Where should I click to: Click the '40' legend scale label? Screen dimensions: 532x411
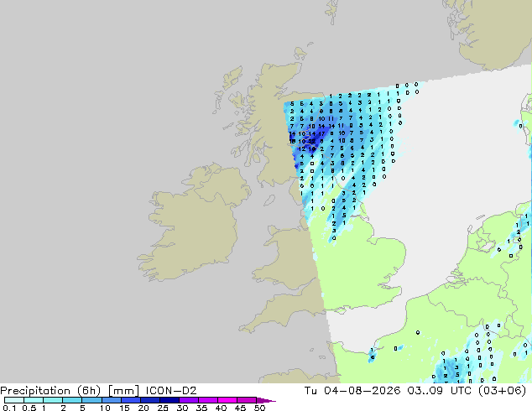pyautogui.click(x=222, y=408)
